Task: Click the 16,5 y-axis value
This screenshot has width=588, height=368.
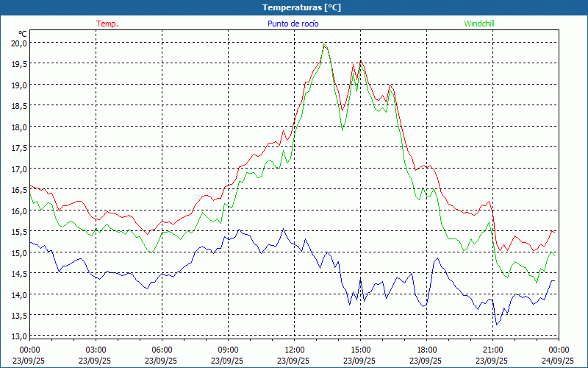Action: (18, 190)
